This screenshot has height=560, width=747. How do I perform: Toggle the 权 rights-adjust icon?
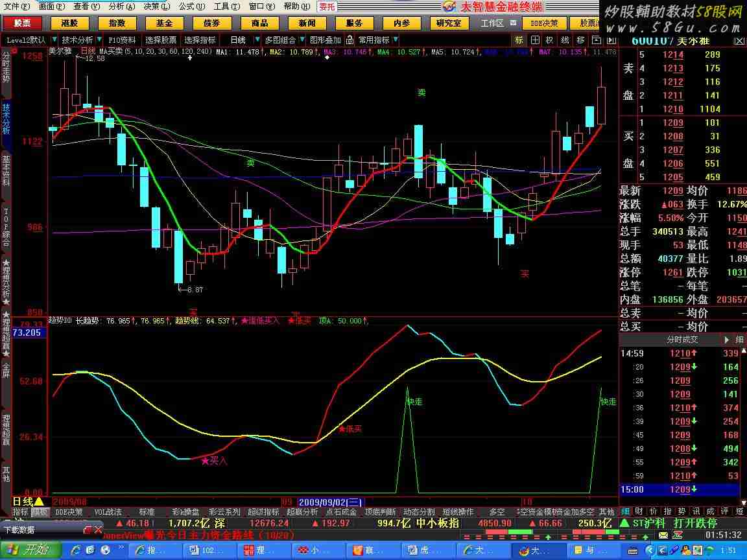tap(550, 40)
